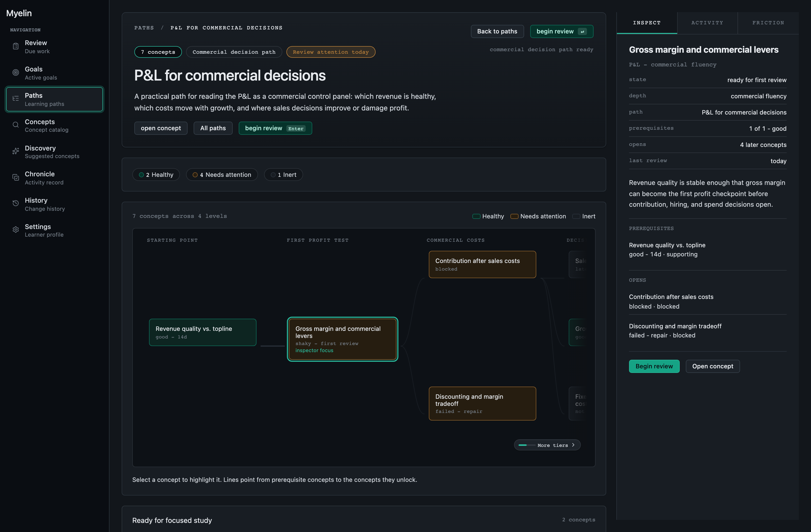Screen dimensions: 811x532
Task: Click Open concept in the inspector panel
Action: click(x=712, y=366)
